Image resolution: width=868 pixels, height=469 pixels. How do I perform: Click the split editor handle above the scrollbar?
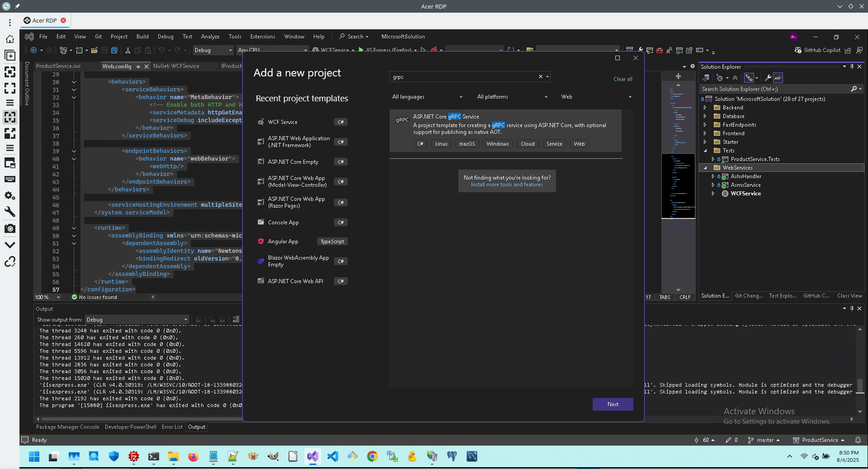(x=678, y=76)
